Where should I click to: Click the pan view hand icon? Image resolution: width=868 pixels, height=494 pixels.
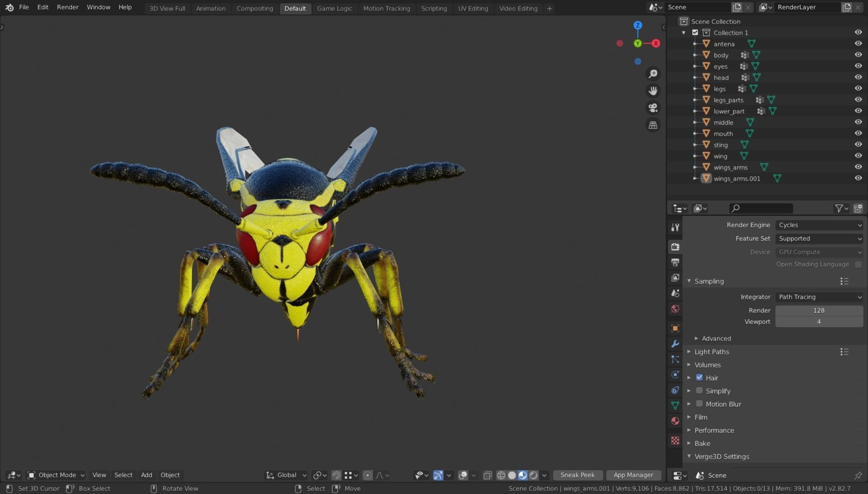653,91
